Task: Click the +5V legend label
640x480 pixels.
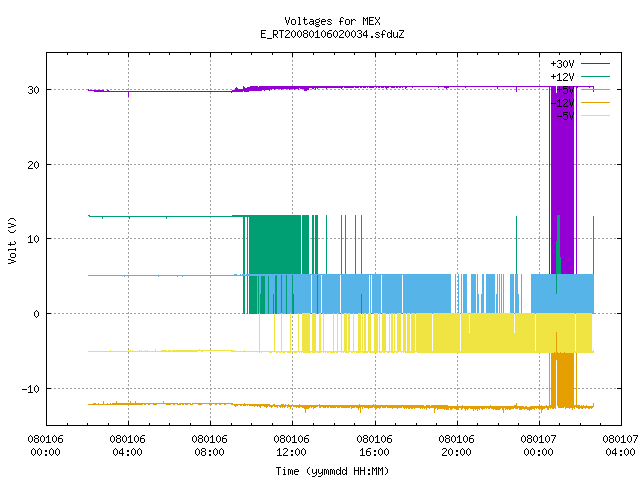Action: tap(565, 90)
